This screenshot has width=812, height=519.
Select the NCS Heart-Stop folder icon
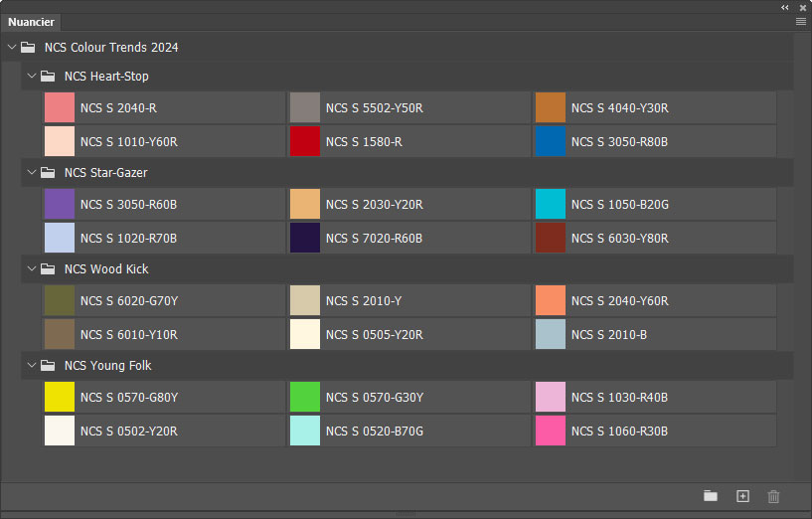[x=48, y=77]
